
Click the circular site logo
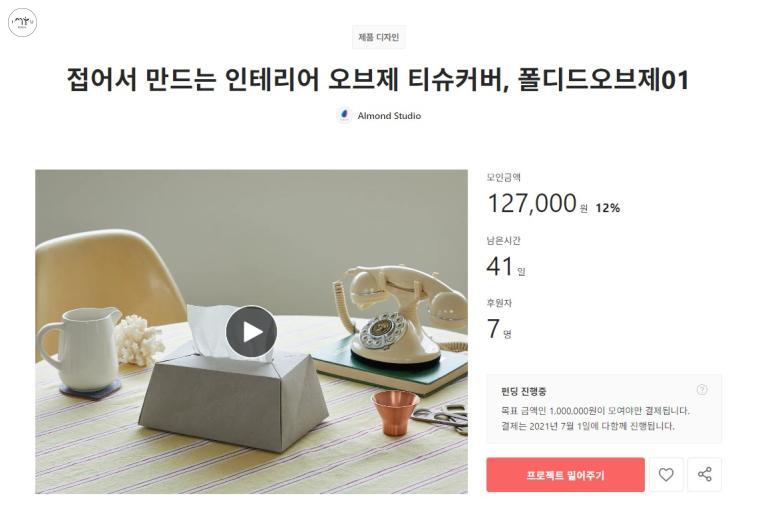point(22,22)
